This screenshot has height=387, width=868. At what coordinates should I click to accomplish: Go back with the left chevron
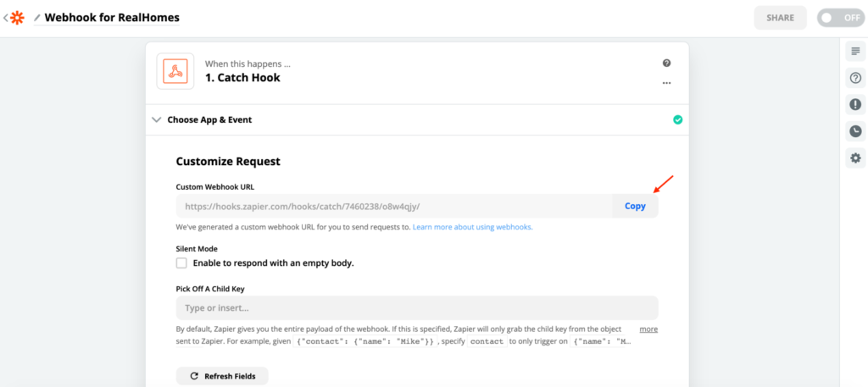[6, 18]
